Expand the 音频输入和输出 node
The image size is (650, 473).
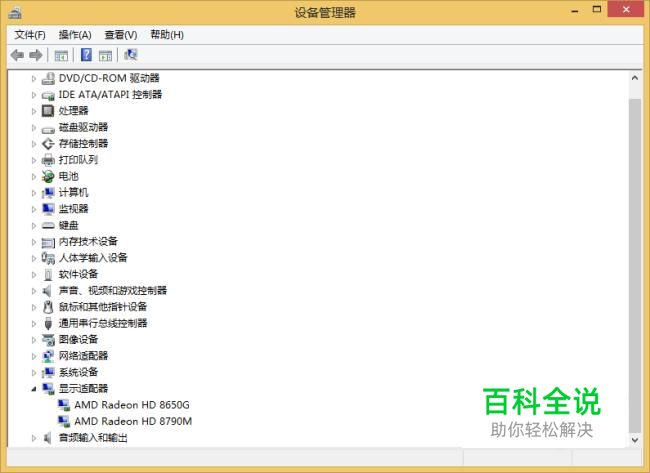pyautogui.click(x=34, y=438)
